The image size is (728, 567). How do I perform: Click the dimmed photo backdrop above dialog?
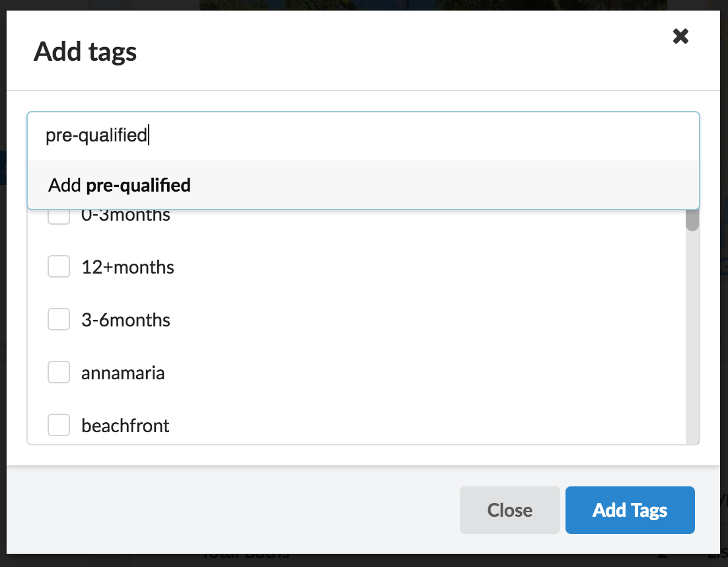pyautogui.click(x=429, y=5)
